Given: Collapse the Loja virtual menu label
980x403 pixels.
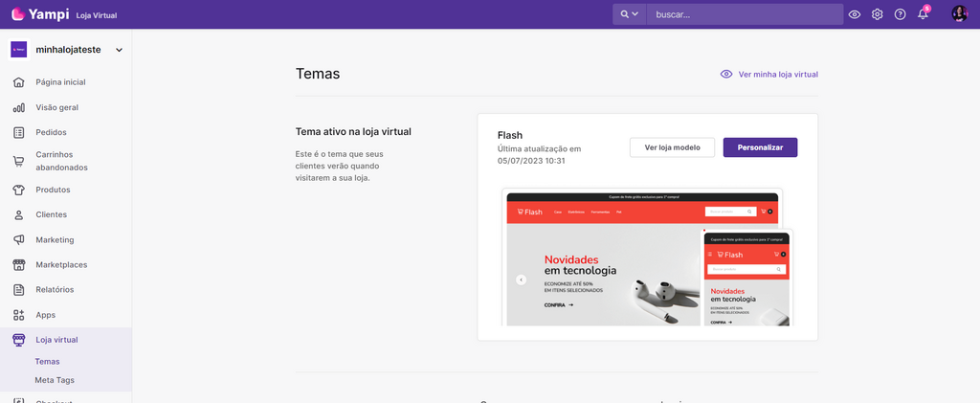Looking at the screenshot, I should click(56, 340).
